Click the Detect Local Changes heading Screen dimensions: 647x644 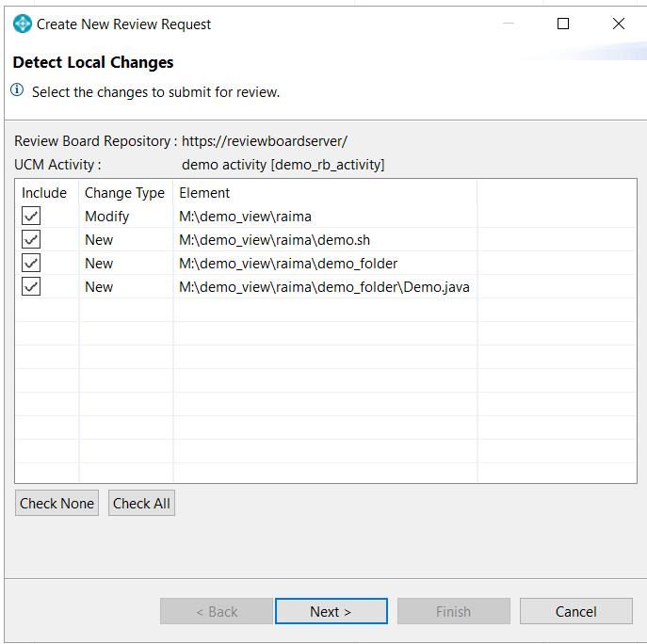coord(93,62)
